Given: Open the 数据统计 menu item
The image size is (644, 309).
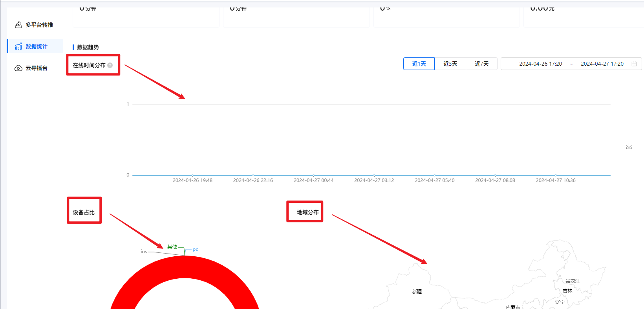Looking at the screenshot, I should click(x=37, y=46).
